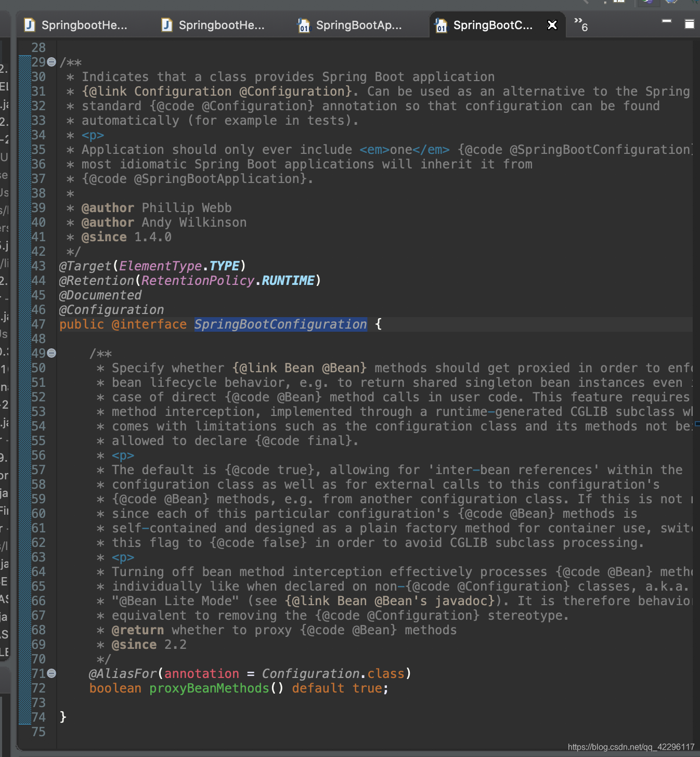Click Configuration.class in @AliasFor
This screenshot has height=757, width=700.
(333, 674)
